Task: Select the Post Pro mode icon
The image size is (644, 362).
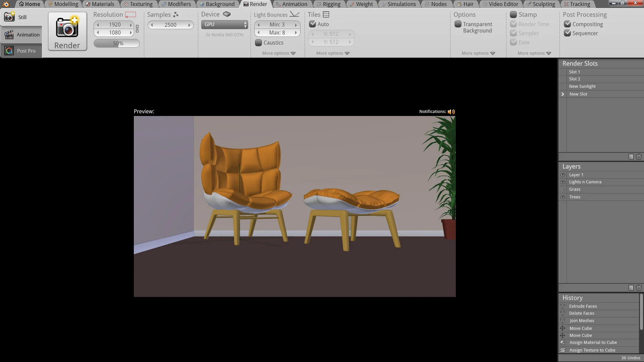Action: click(9, 51)
